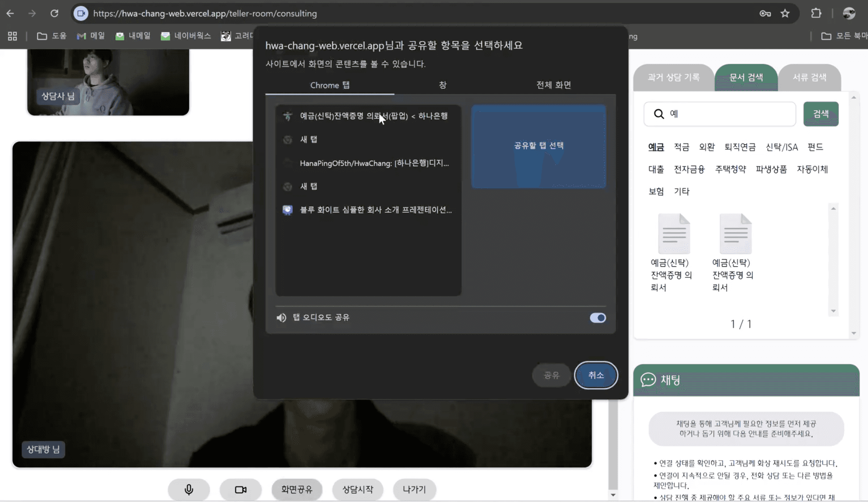Switch to the 전체 화면 sharing tab
Screen dimensions: 868x502
553,85
